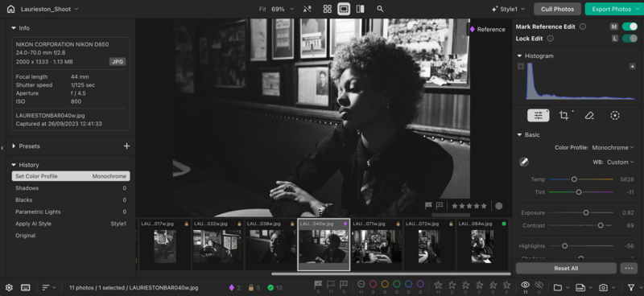This screenshot has width=644, height=296.
Task: Toggle shadow clipping indicator in histogram
Action: 521,66
